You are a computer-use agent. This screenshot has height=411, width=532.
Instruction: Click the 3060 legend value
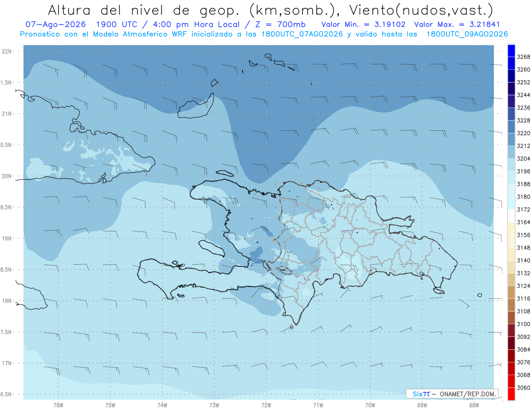click(524, 388)
